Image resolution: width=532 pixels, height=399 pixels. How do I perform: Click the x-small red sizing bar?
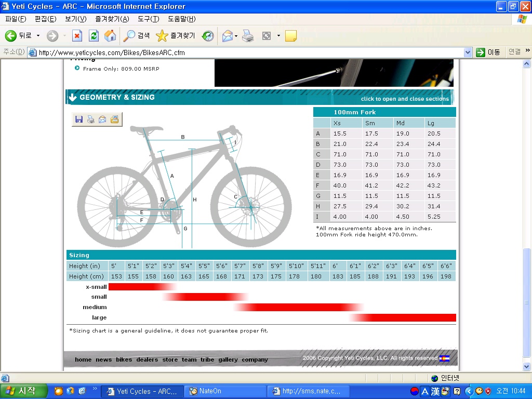coord(142,287)
